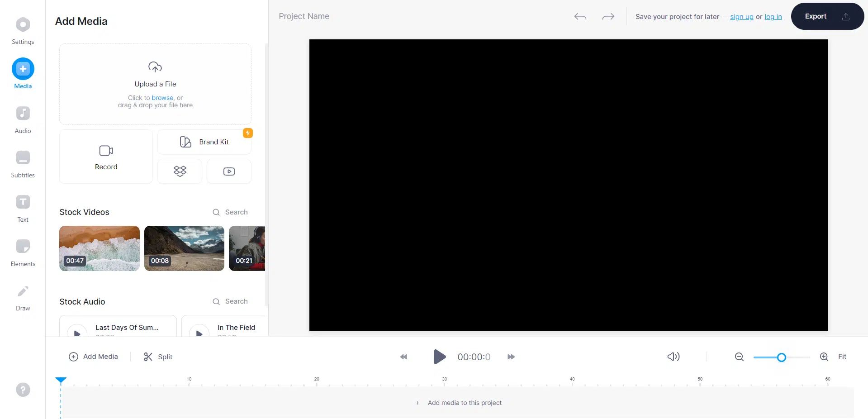Click the sign up link
The width and height of the screenshot is (868, 419).
pos(741,17)
